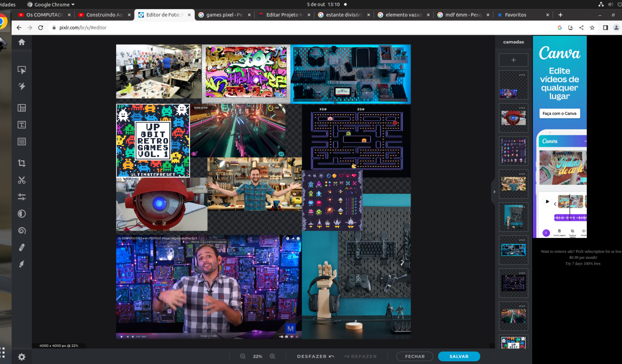Select the 8bit retro games layer thumbnail
The width and height of the screenshot is (622, 364).
pos(513,342)
